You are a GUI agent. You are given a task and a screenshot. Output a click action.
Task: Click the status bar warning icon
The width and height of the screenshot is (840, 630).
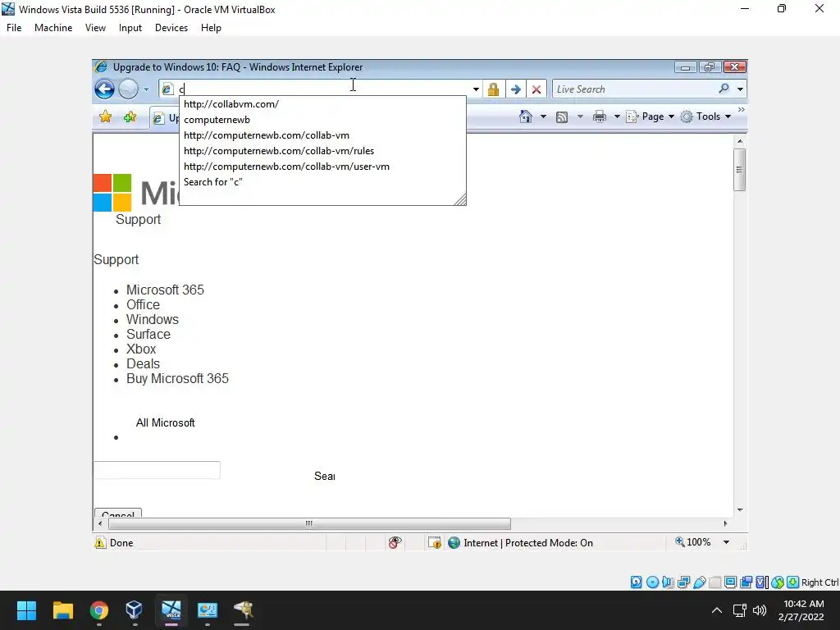coord(100,543)
